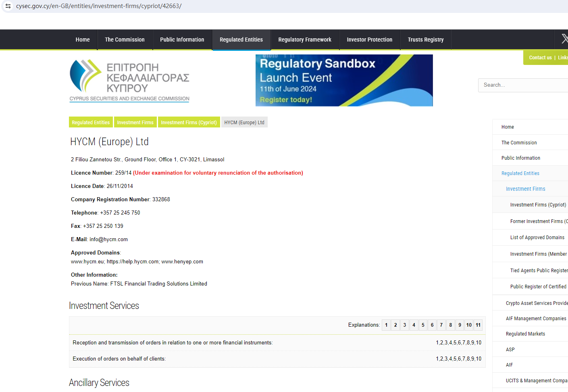Open the Regulated Entities top menu

pyautogui.click(x=241, y=40)
